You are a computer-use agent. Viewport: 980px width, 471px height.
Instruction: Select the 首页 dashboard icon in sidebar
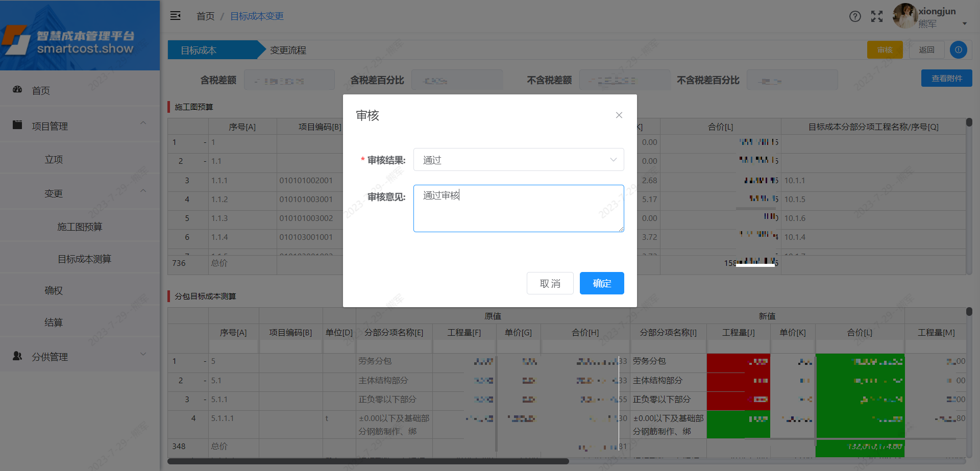coord(17,90)
